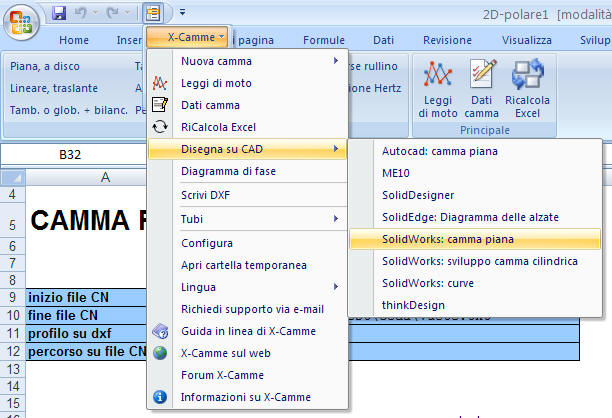
Task: Select SolidWorks: curve option
Action: tap(475, 283)
